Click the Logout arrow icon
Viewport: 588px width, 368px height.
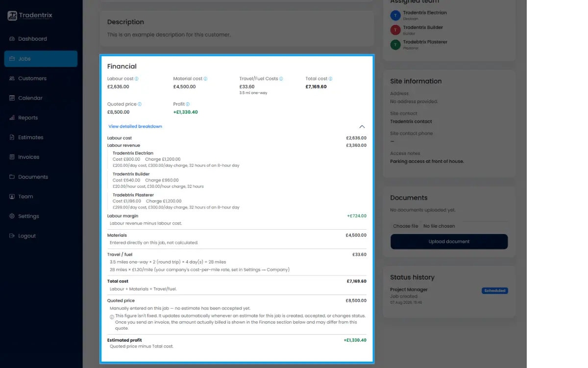12,236
